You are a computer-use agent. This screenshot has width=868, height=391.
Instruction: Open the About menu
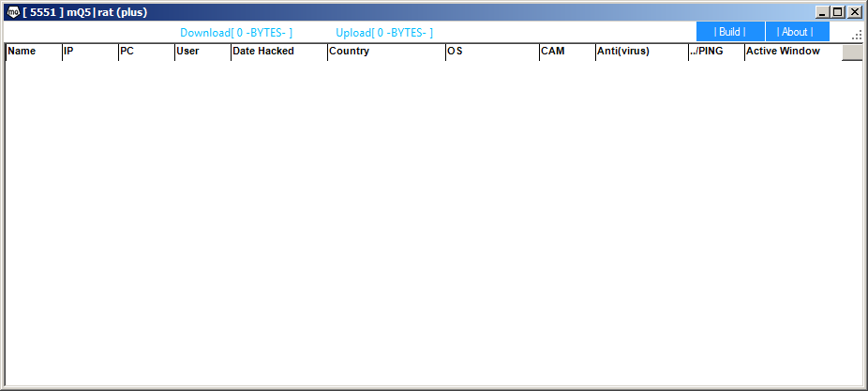[x=795, y=32]
